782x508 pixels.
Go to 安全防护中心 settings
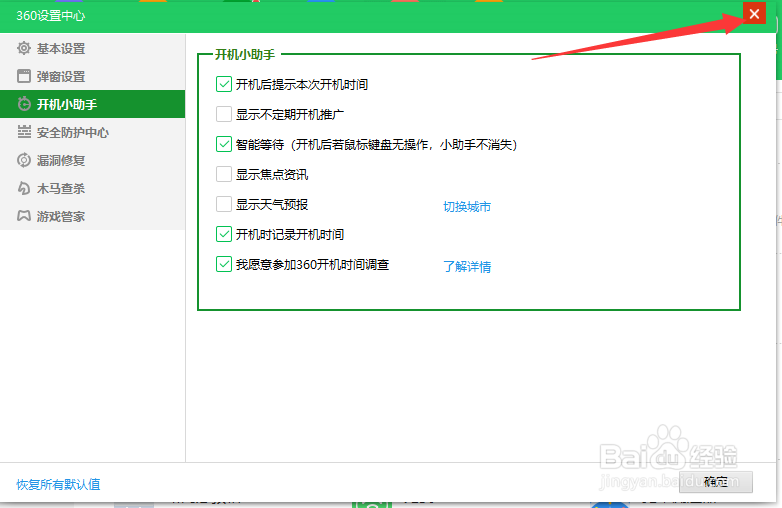click(x=92, y=132)
